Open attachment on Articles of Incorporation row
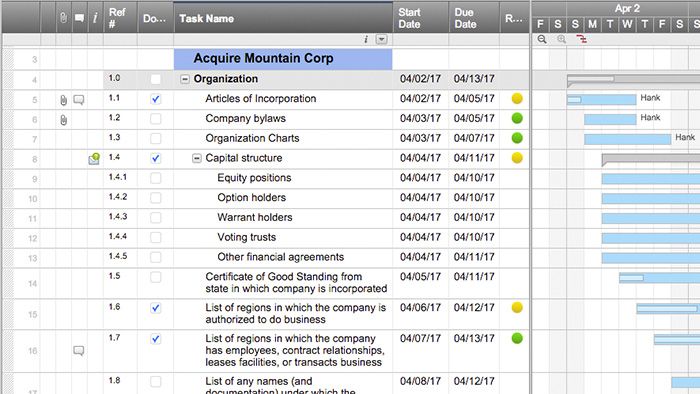This screenshot has height=394, width=700. coord(63,100)
